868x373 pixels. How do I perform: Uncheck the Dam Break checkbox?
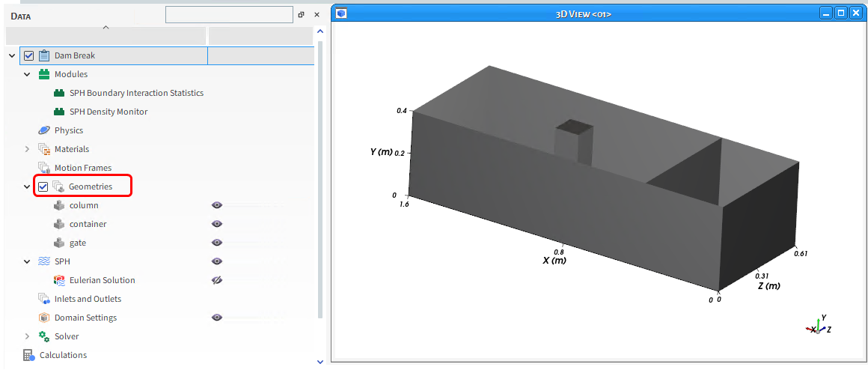[29, 55]
